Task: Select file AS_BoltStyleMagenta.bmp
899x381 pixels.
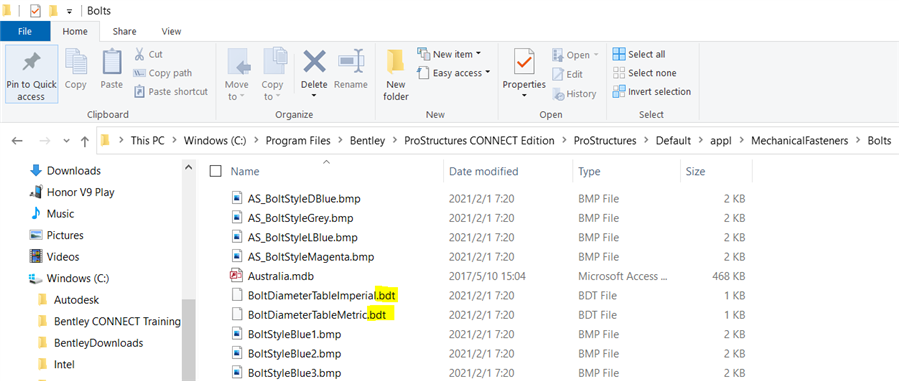Action: click(311, 257)
